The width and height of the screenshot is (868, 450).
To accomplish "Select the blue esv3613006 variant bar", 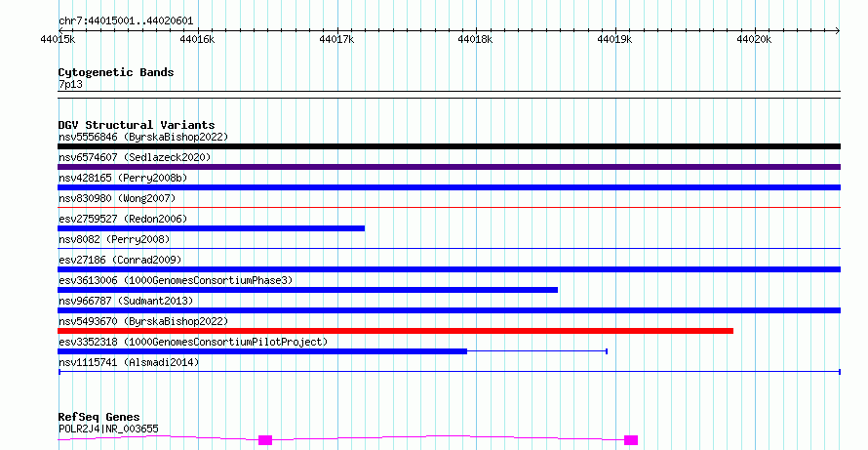I will pos(308,290).
